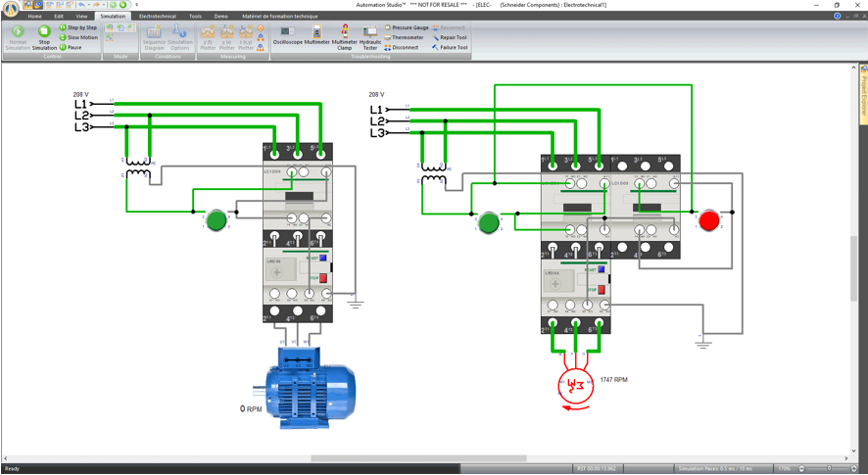Open the Hydraulic Tester

click(x=370, y=37)
